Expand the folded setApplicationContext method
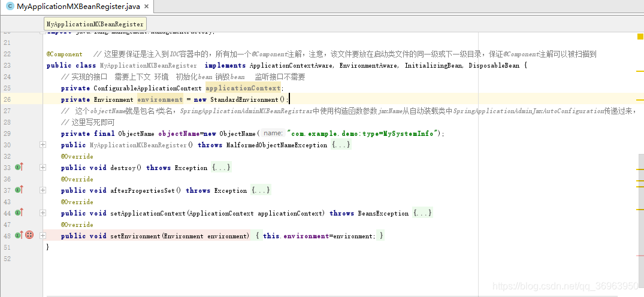Screen dimensions: 644x297 (x=43, y=213)
